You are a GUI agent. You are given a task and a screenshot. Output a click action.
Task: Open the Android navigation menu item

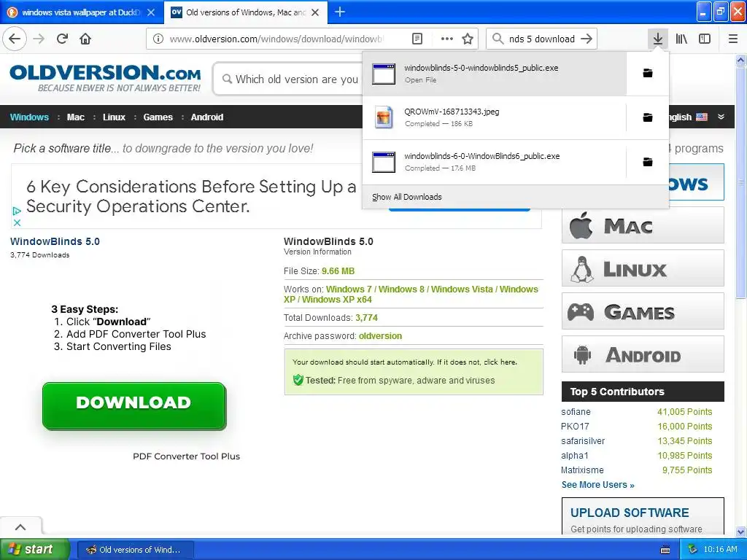click(206, 117)
